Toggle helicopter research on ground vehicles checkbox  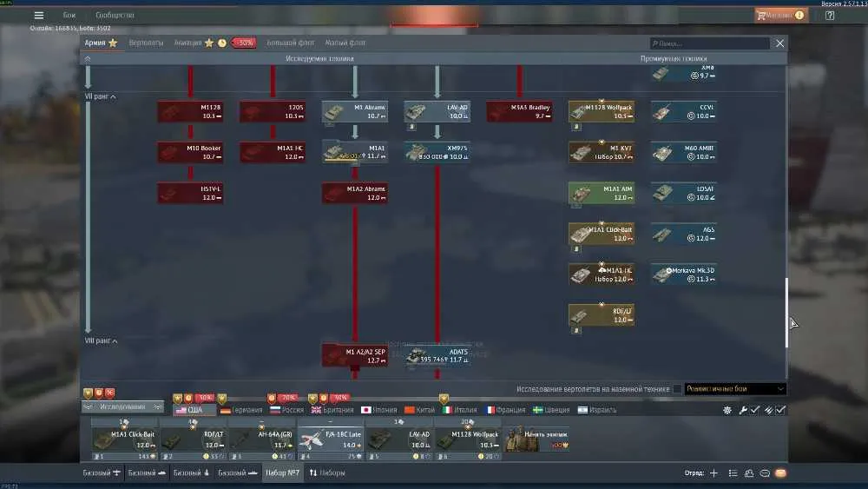(677, 389)
